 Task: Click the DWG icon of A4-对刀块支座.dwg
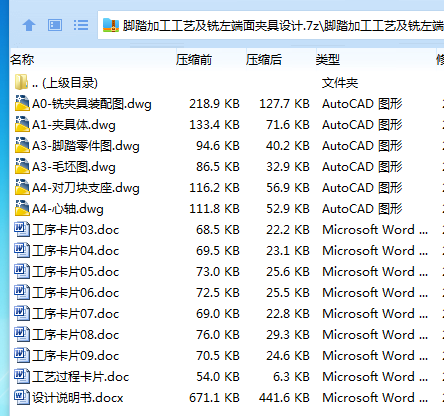point(22,187)
